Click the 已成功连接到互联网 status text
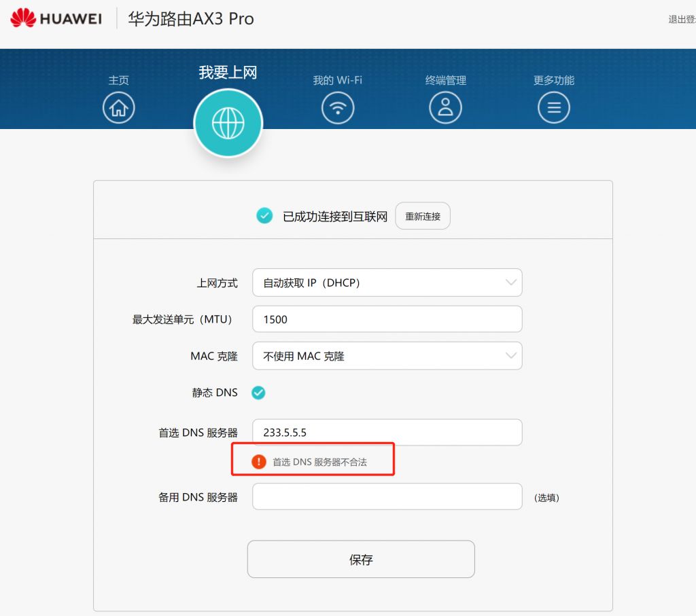The image size is (696, 616). tap(335, 217)
